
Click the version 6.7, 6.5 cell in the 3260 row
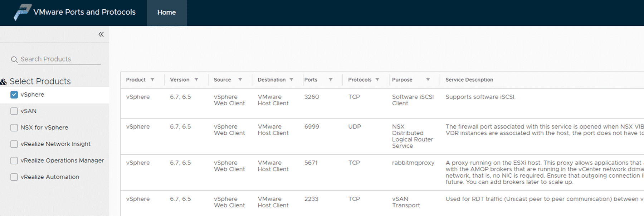(180, 97)
